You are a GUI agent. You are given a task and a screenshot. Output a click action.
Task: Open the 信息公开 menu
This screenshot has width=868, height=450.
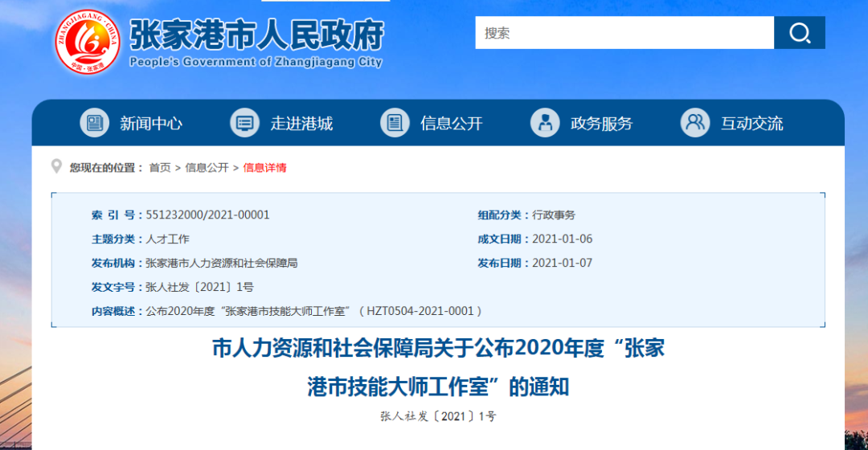pyautogui.click(x=452, y=124)
